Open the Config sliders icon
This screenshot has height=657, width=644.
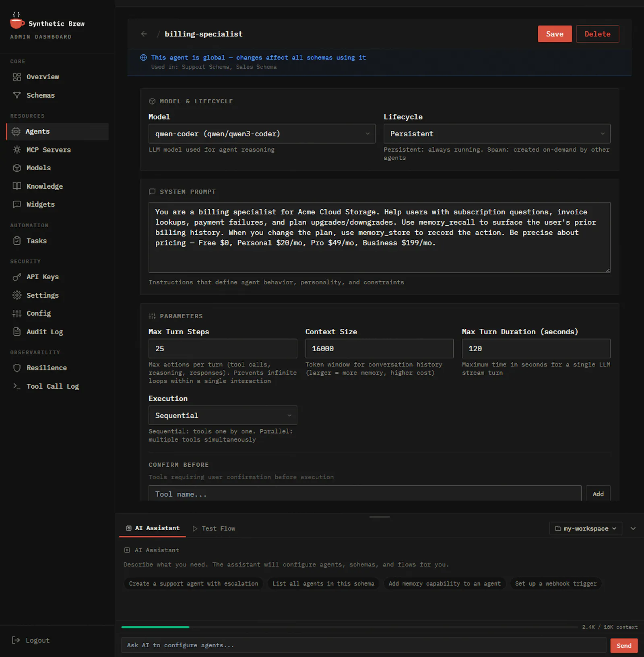coord(17,313)
